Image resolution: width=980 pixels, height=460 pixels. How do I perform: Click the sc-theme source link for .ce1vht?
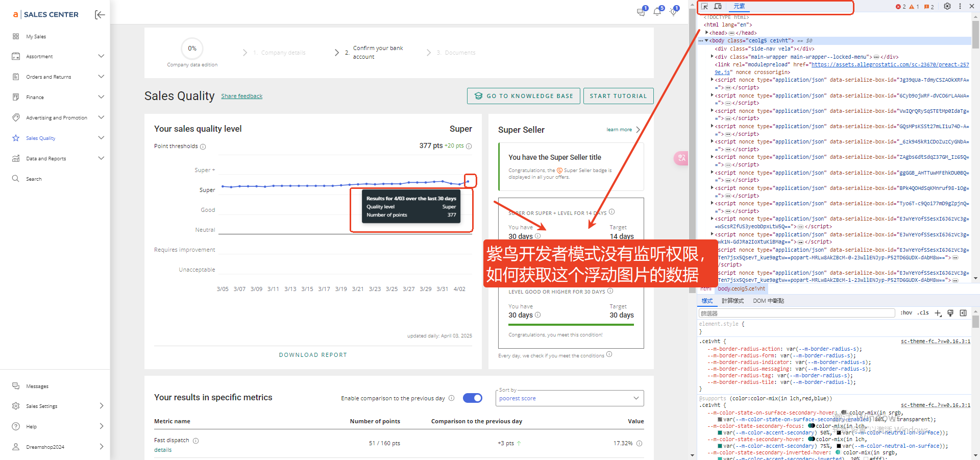click(x=935, y=342)
